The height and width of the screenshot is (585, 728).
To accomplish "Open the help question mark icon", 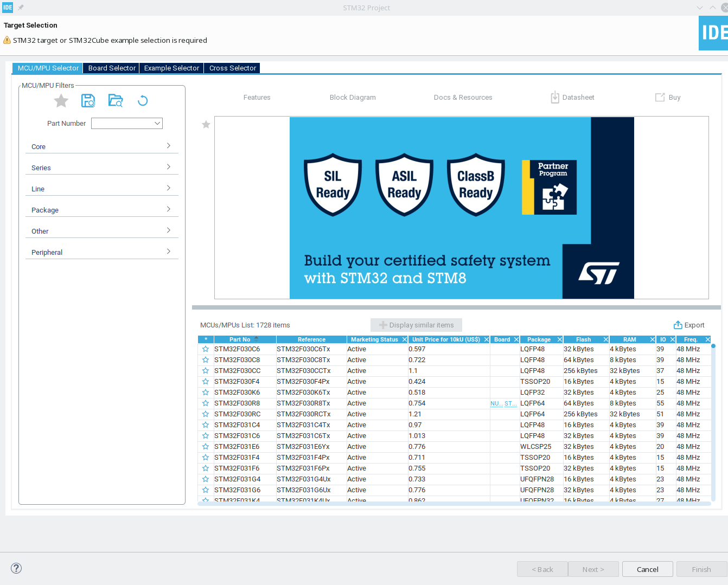I will 16,568.
